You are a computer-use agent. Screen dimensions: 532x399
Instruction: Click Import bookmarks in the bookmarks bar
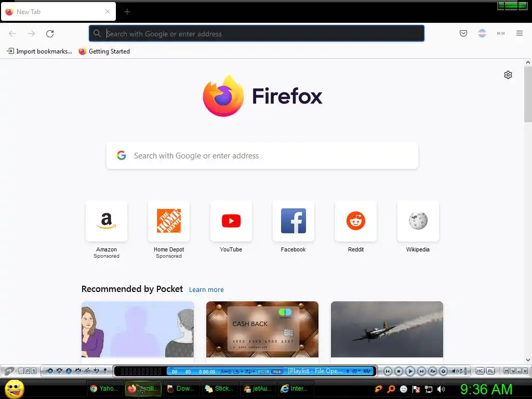(x=39, y=51)
